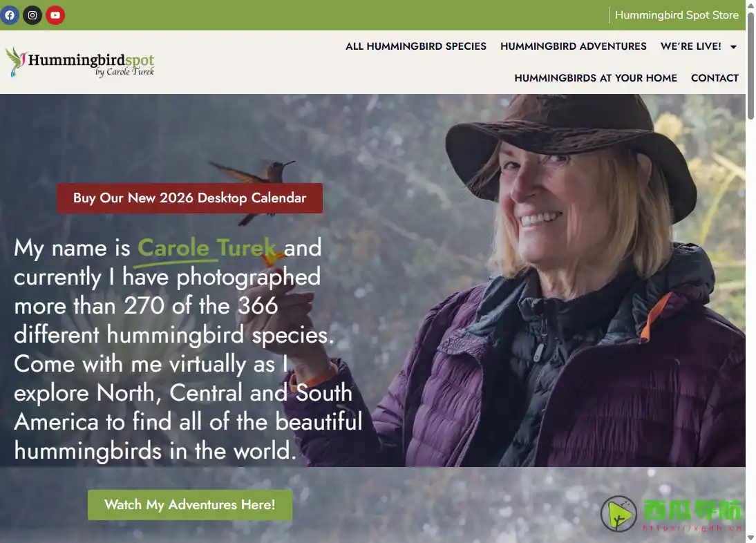Open the ALL HUMMINGBIRD SPECIES menu item

416,46
